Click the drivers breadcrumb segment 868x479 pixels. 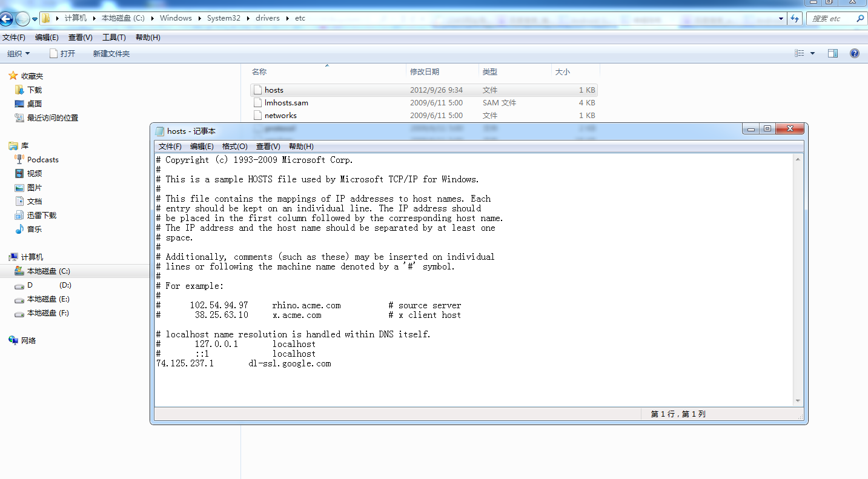tap(268, 18)
